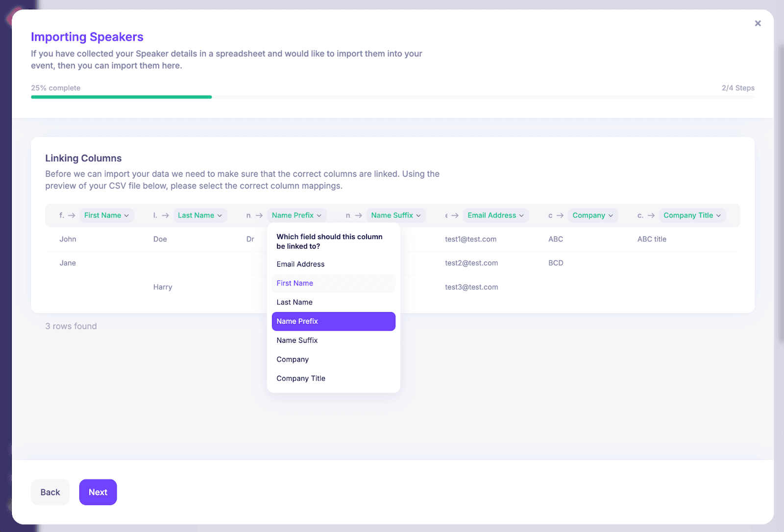This screenshot has width=784, height=532.
Task: Select First Name from the field options
Action: (x=294, y=283)
